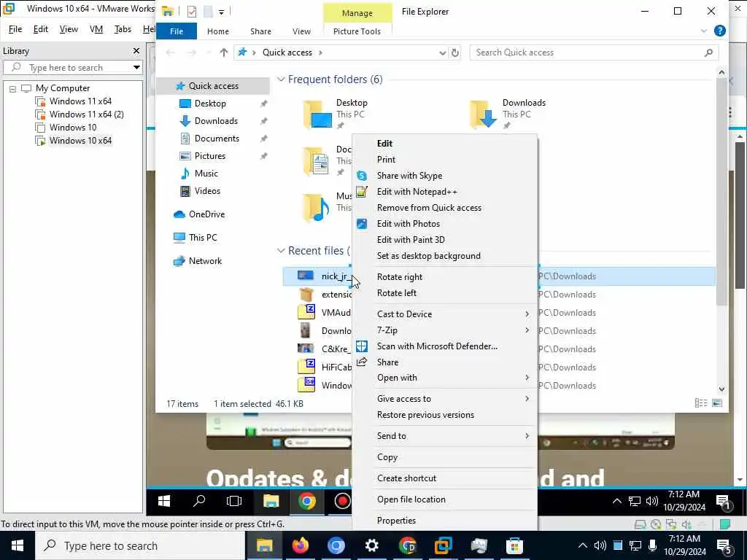
Task: Open address bar history dropdown
Action: pyautogui.click(x=443, y=52)
